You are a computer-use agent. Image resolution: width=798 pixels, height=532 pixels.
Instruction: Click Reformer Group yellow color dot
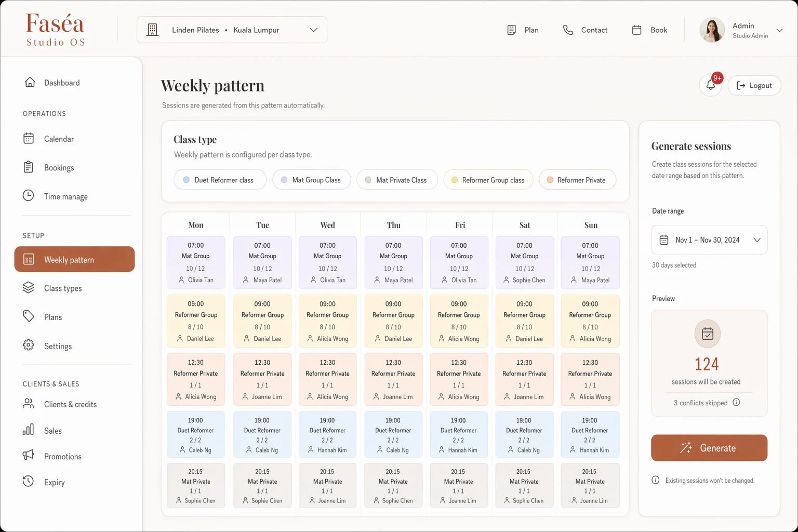455,180
